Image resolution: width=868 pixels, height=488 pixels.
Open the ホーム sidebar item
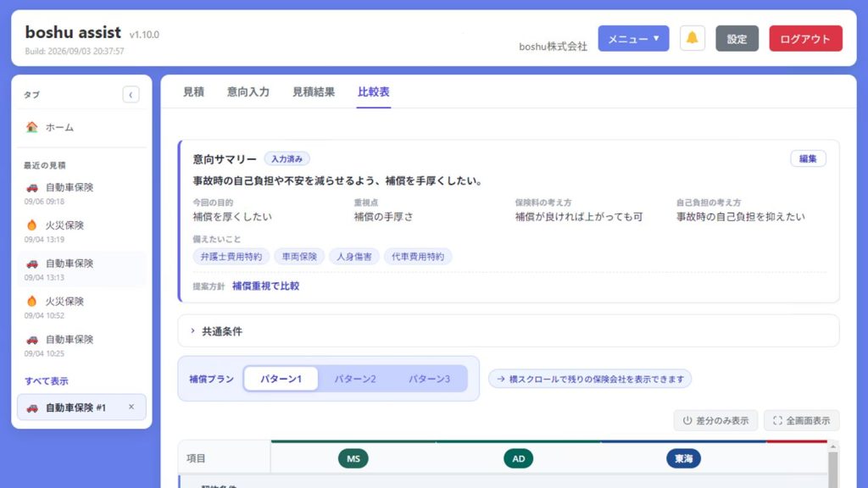[x=81, y=127]
